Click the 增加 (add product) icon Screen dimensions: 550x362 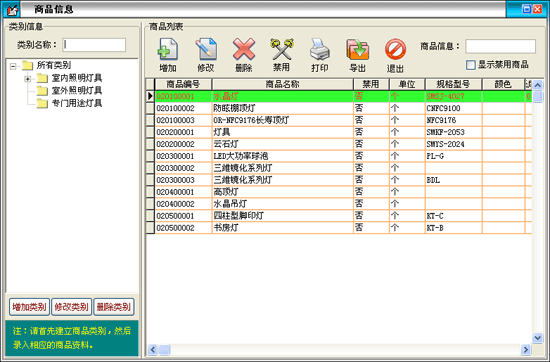(168, 49)
